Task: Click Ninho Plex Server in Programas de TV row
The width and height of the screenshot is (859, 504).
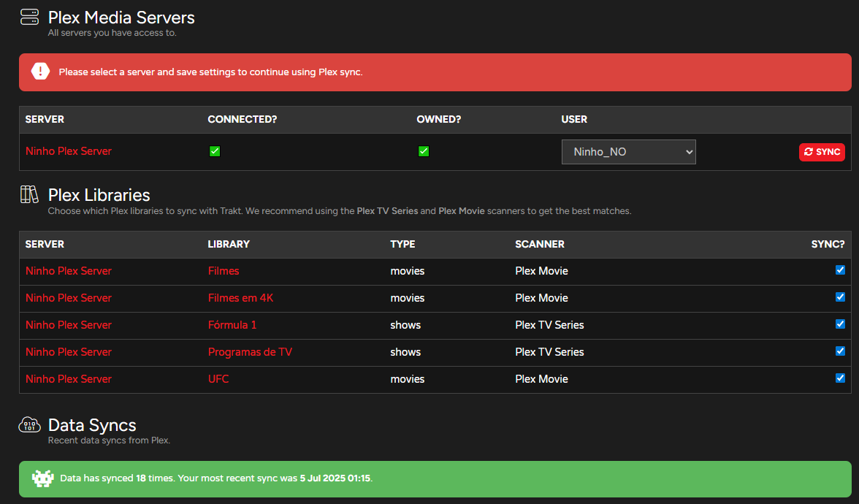Action: tap(69, 352)
